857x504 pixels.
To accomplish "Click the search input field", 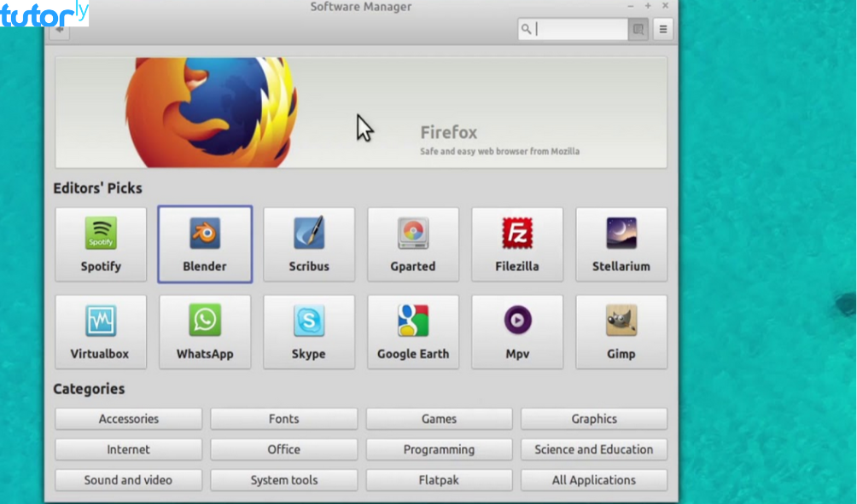I will pyautogui.click(x=573, y=29).
